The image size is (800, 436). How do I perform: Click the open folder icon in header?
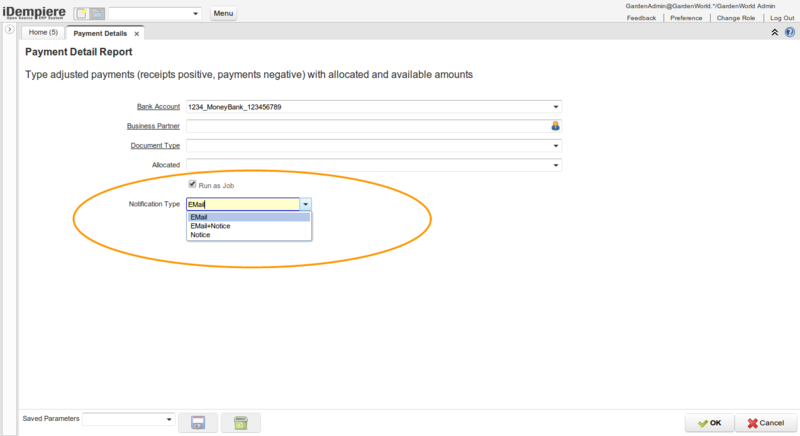coord(97,14)
